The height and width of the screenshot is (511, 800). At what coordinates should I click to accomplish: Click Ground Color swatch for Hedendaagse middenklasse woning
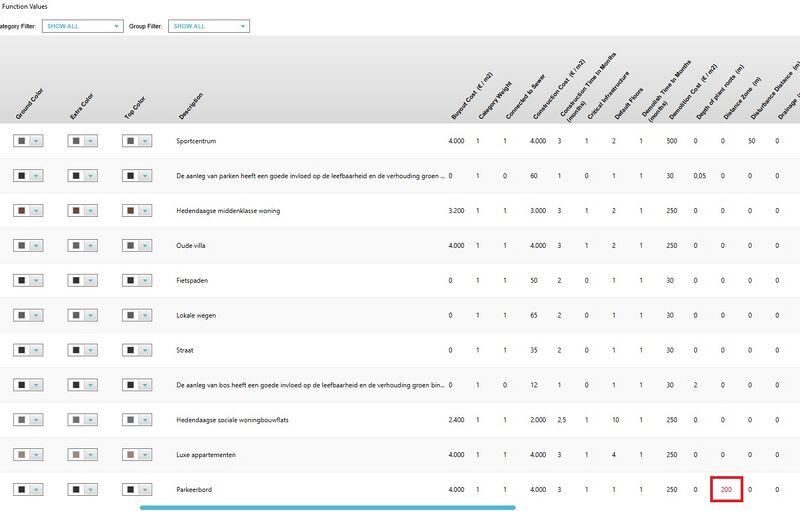click(22, 211)
